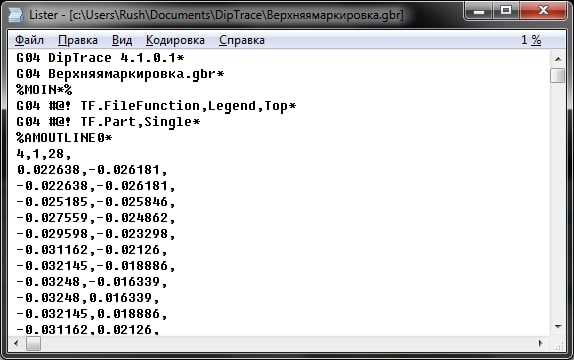This screenshot has height=360, width=574.
Task: Click the vertical scrollbar up arrow
Action: click(x=558, y=59)
